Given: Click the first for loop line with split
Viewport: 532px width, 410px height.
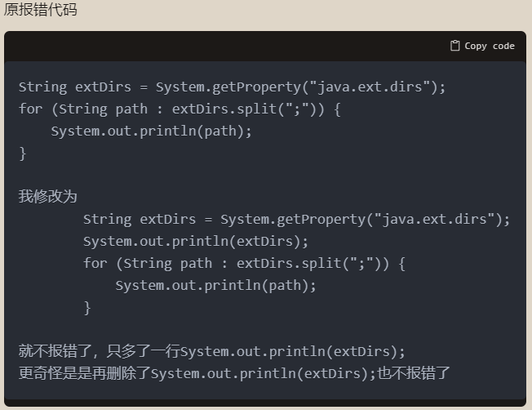Looking at the screenshot, I should [x=180, y=109].
